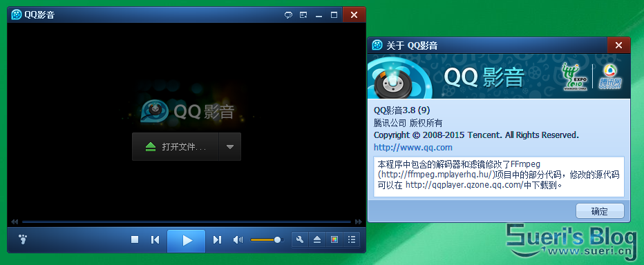Open the wrench settings tool

point(300,239)
